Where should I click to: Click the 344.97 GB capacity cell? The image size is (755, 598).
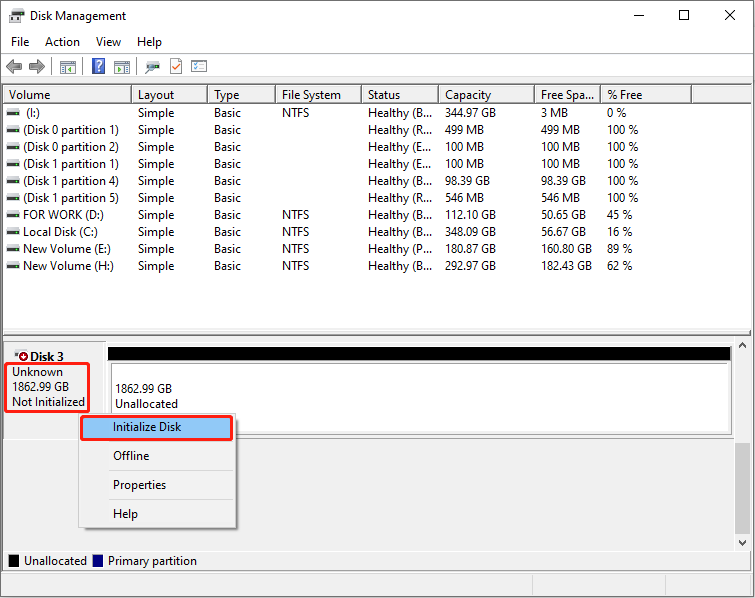click(470, 113)
